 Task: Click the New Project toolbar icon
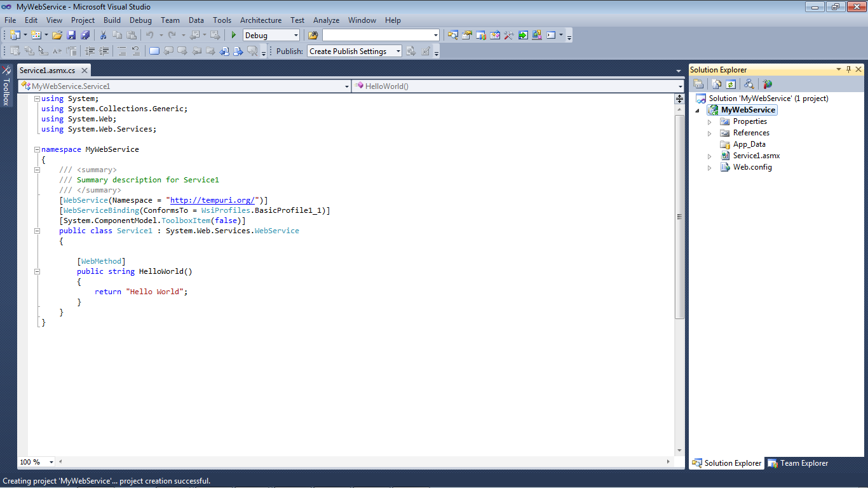point(15,35)
